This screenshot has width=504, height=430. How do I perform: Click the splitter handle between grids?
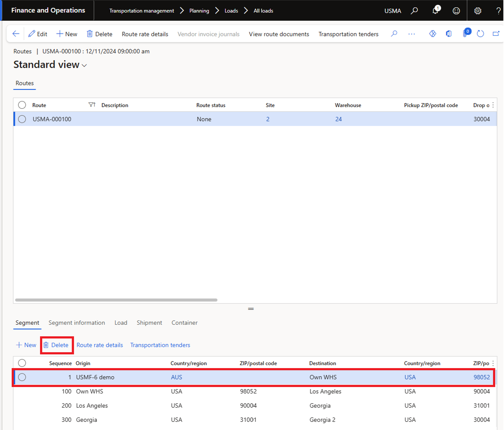(x=251, y=308)
